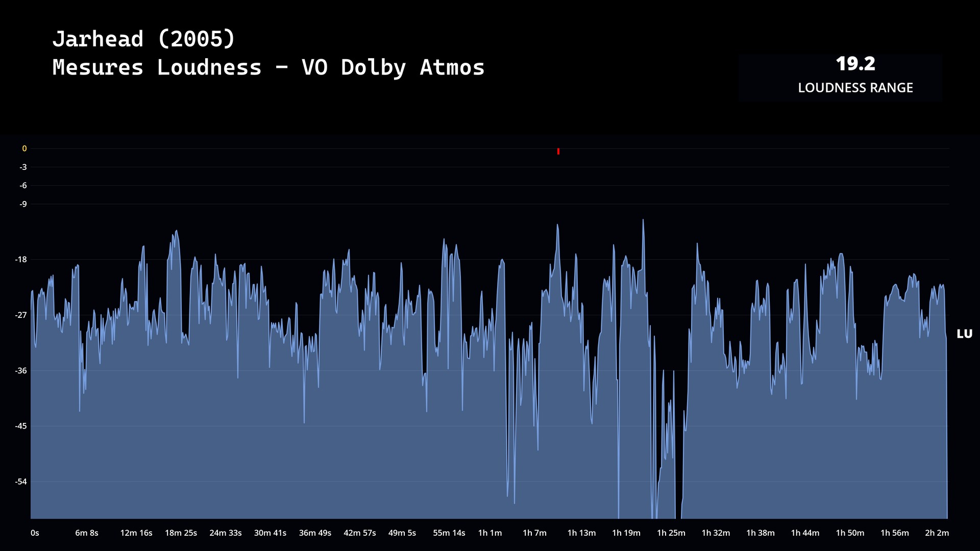Click the 1h 7m time label

534,533
